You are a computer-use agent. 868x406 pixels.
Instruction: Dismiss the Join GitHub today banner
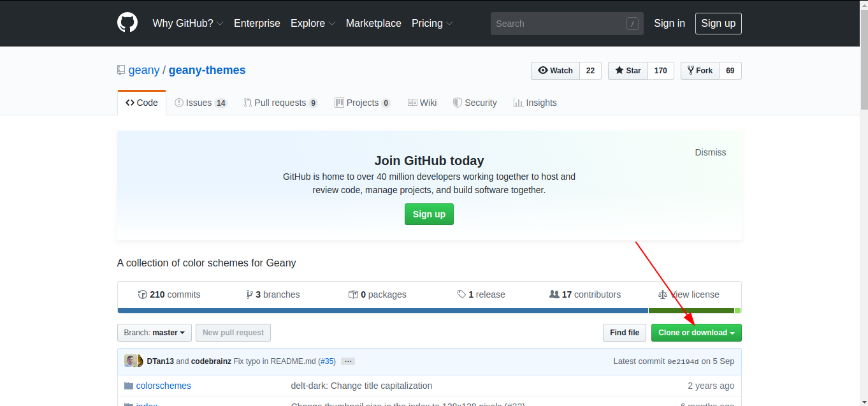pos(710,152)
